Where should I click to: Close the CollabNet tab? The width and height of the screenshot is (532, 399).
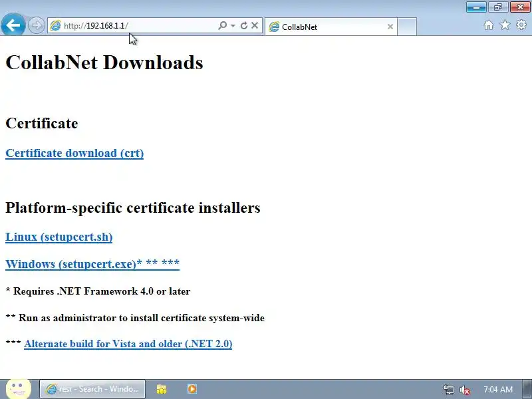click(x=390, y=27)
